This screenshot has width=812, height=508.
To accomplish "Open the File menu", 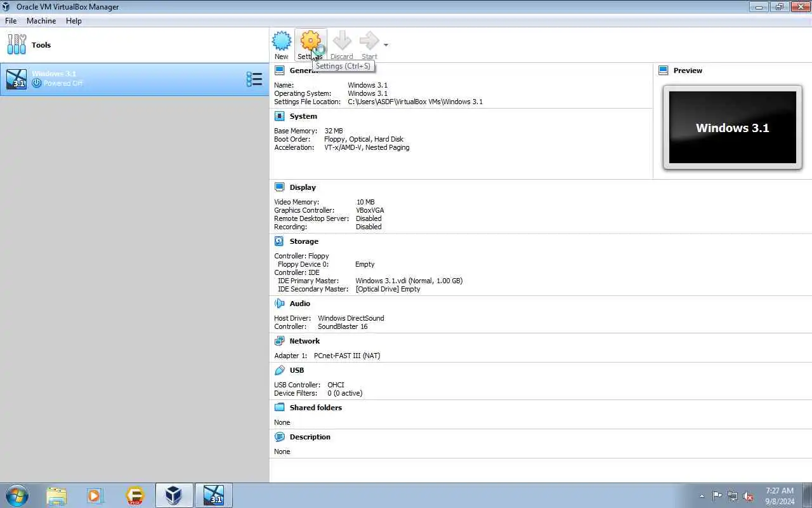I will [11, 21].
